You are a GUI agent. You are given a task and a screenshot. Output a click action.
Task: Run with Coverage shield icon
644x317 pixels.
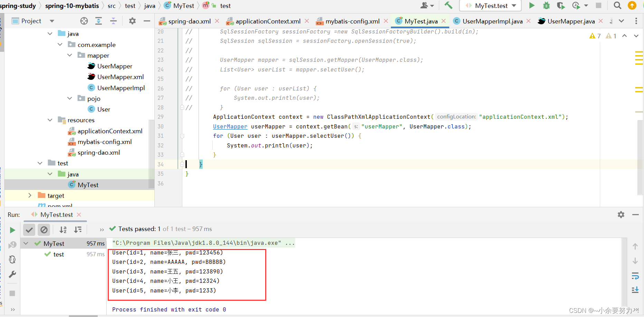pos(561,6)
